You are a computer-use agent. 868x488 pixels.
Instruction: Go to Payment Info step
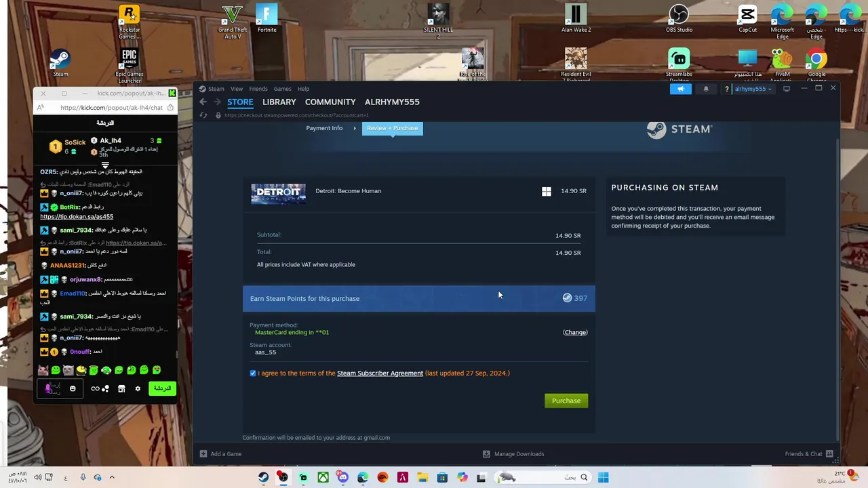coord(324,128)
